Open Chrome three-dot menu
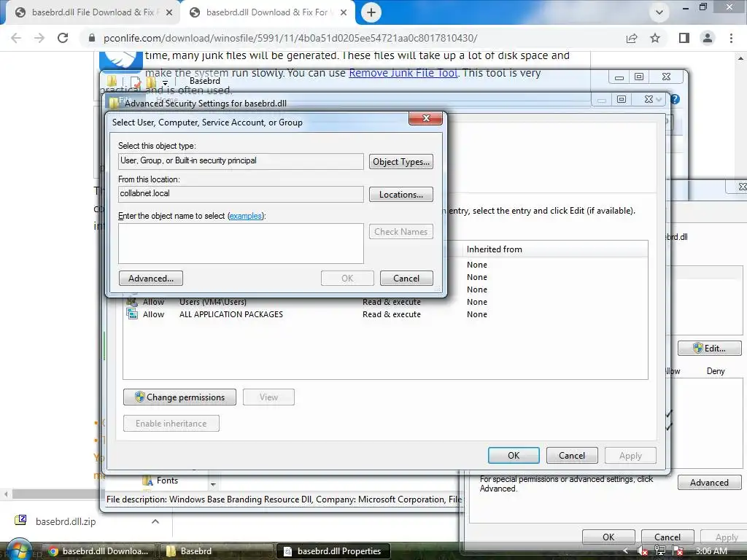 click(x=731, y=38)
